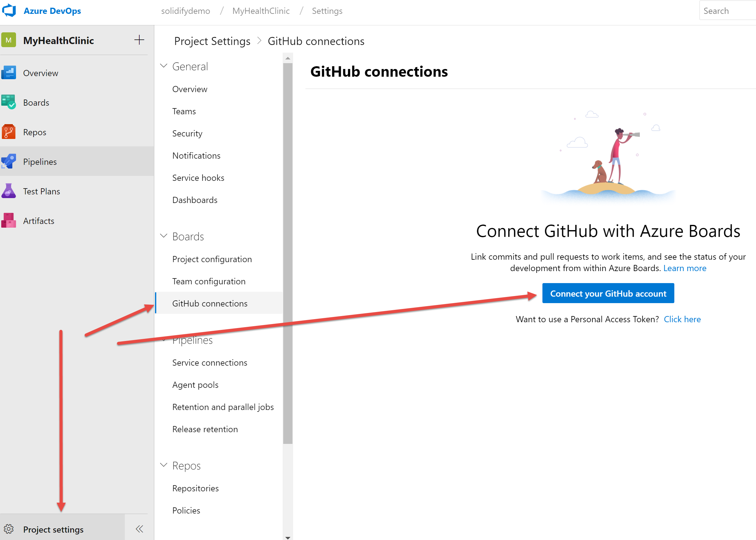Click Project Settings in page breadcrumb
756x540 pixels.
point(212,41)
